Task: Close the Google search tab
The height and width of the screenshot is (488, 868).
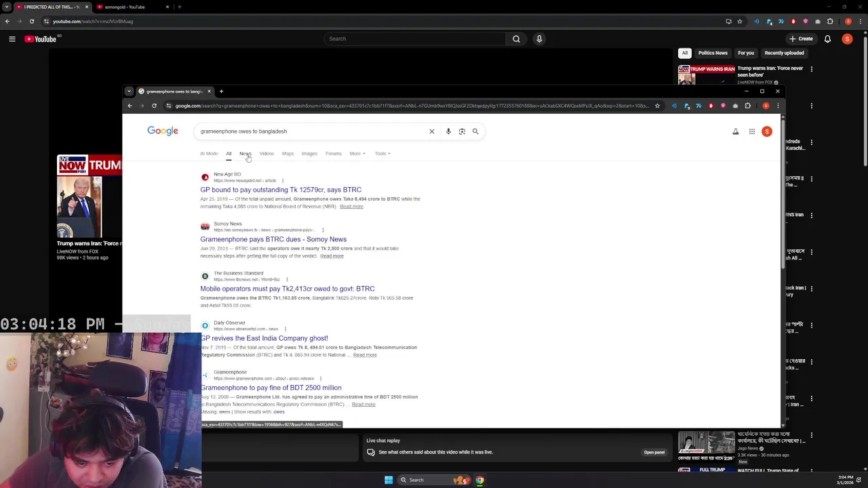Action: [x=209, y=91]
